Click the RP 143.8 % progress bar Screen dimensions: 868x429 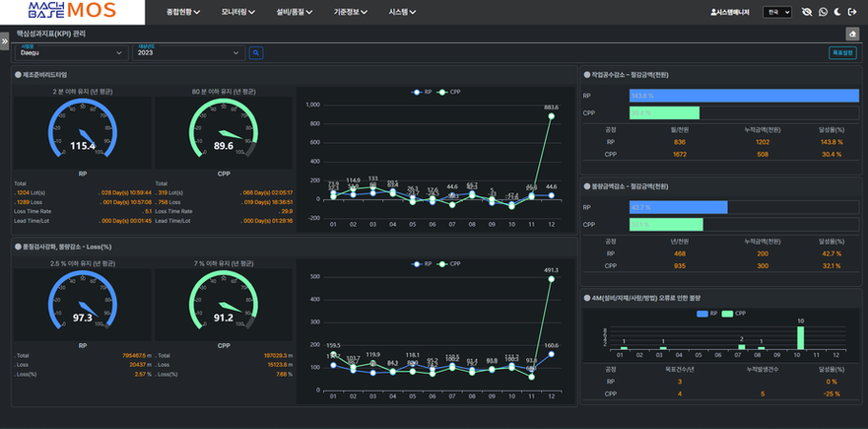point(744,96)
